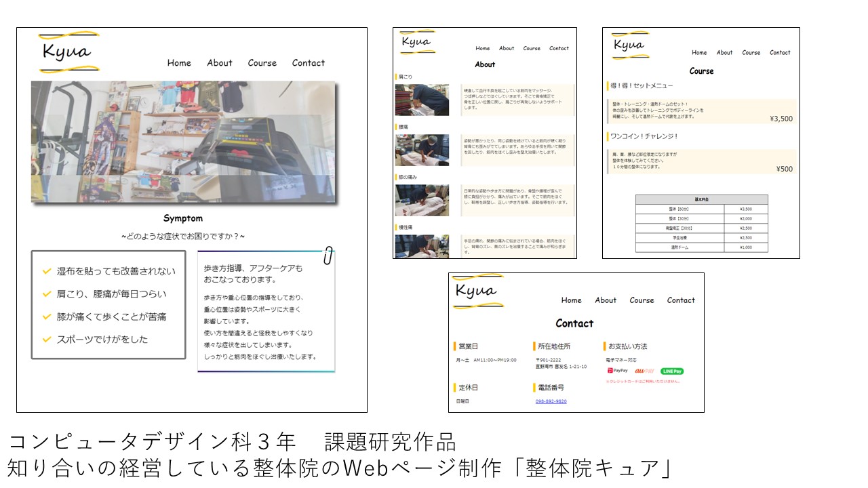This screenshot has height=488, width=868.
Task: Click the 所在地住所 heading
Action: [554, 346]
